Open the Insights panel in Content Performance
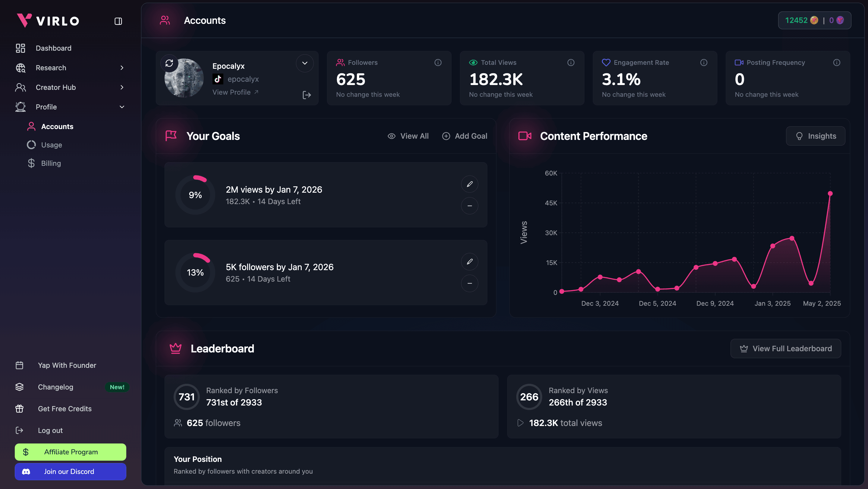Viewport: 868px width, 489px height. [816, 136]
